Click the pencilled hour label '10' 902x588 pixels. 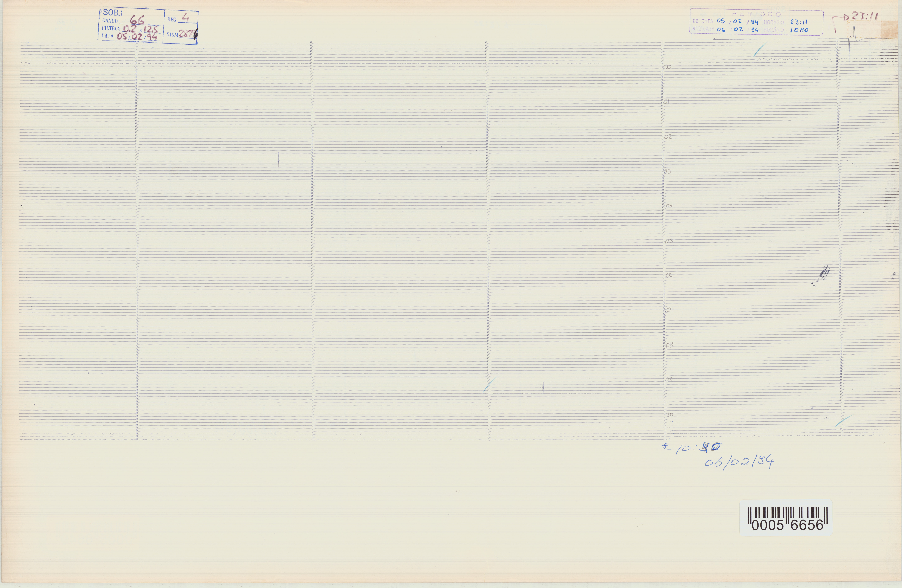pos(670,415)
